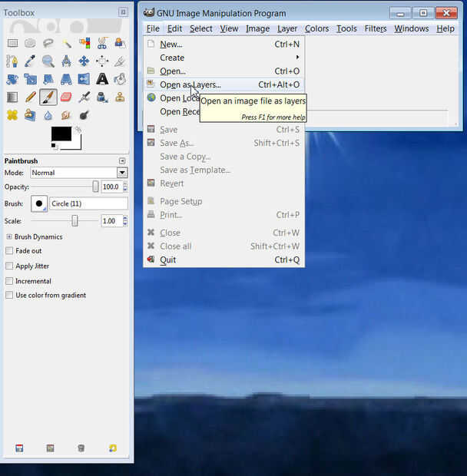Screen dimensions: 467x476
Task: Choose New... from File menu
Action: pyautogui.click(x=224, y=45)
